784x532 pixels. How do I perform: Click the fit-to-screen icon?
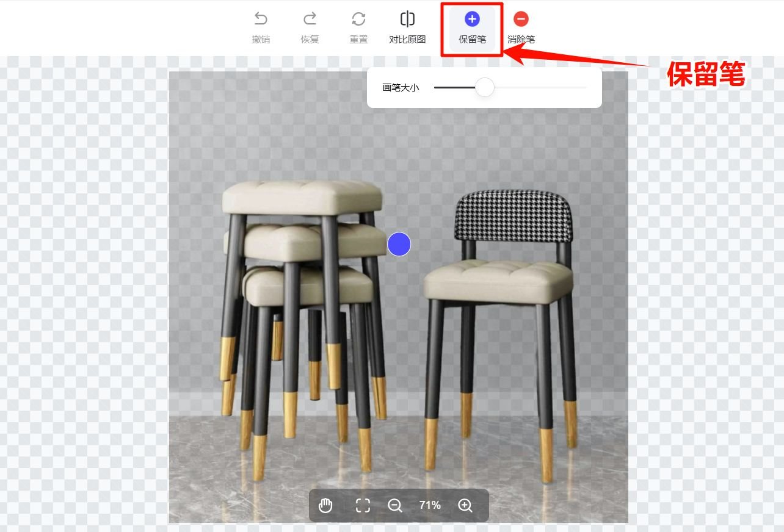pyautogui.click(x=363, y=505)
